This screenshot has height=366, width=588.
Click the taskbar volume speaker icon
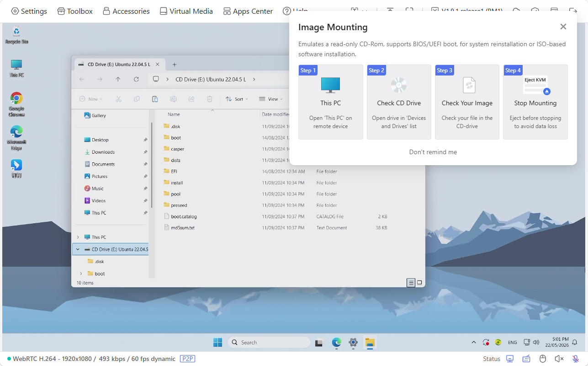click(x=536, y=342)
